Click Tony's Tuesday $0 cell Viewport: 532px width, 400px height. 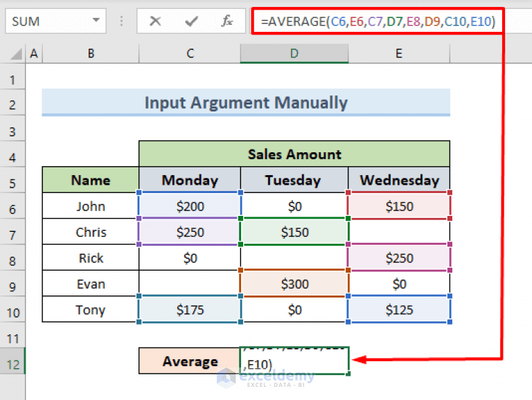point(294,309)
